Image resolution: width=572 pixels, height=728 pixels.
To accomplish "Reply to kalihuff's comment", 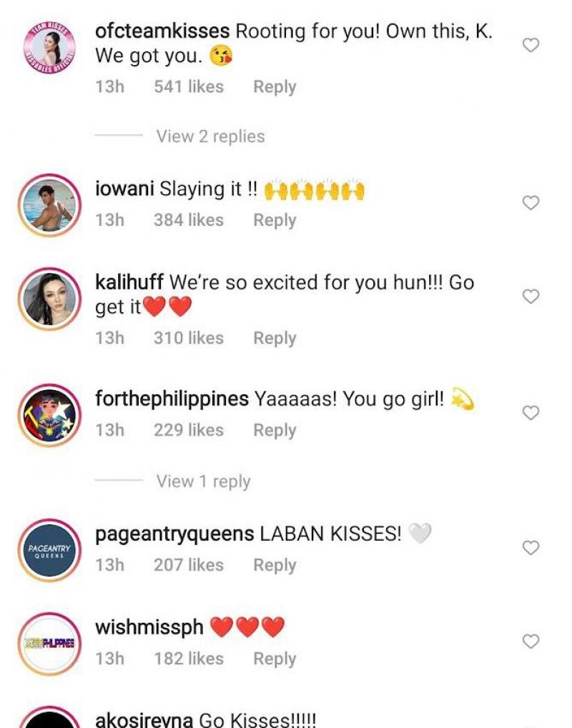I will click(x=275, y=338).
